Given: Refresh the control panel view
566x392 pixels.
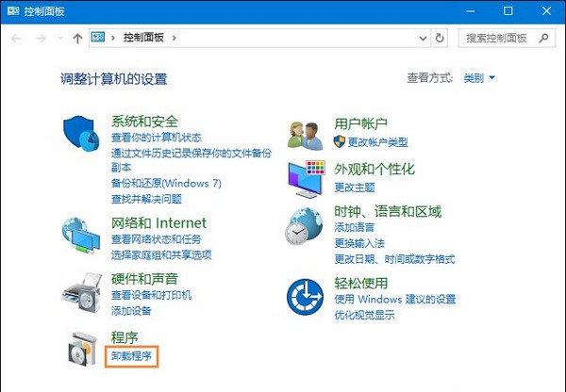Looking at the screenshot, I should pyautogui.click(x=440, y=38).
